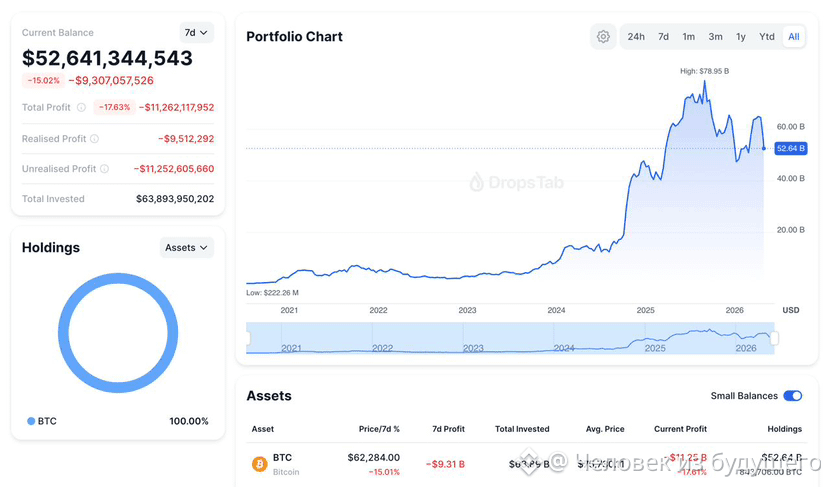The width and height of the screenshot is (829, 487).
Task: Click the BTC asset name link
Action: click(282, 457)
